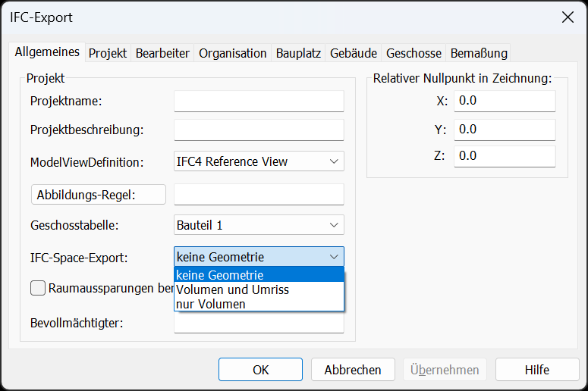Close the IFC-Export dialog
The image size is (588, 391).
568,17
